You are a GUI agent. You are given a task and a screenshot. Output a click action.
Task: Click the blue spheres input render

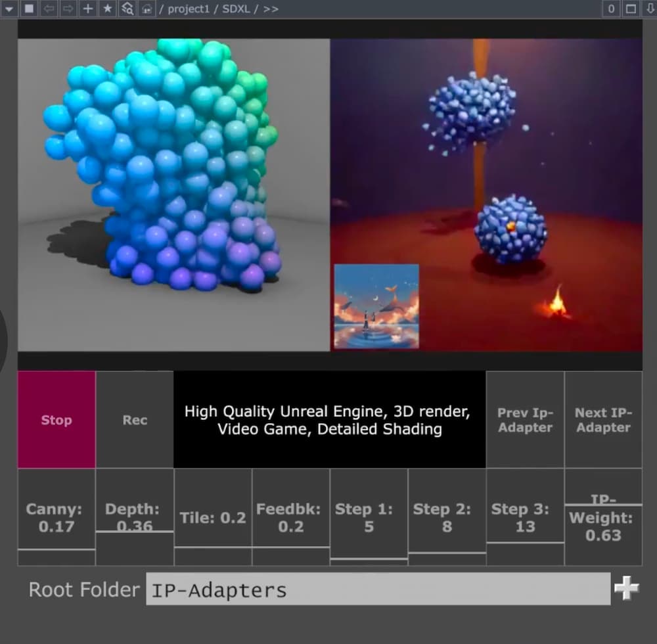(x=173, y=195)
